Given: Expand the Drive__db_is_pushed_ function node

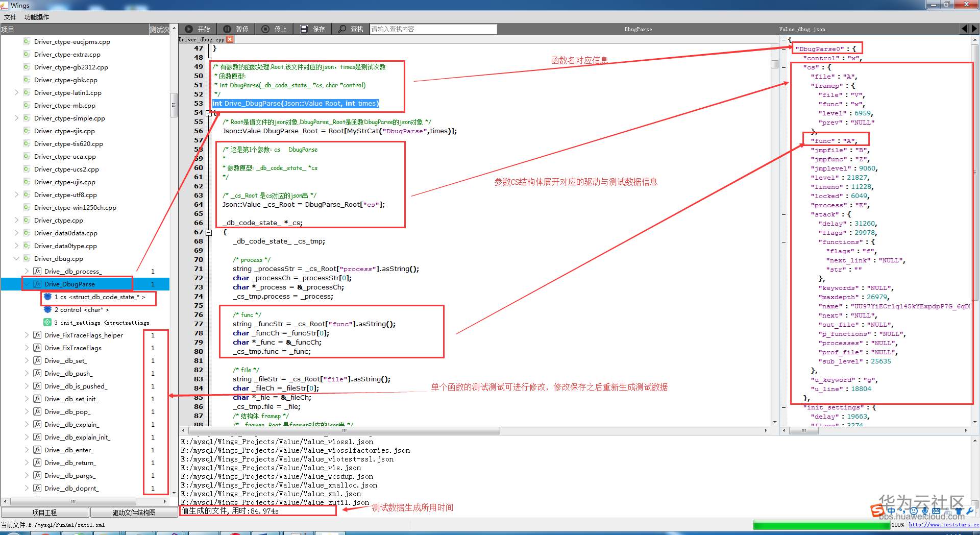Looking at the screenshot, I should click(x=27, y=386).
